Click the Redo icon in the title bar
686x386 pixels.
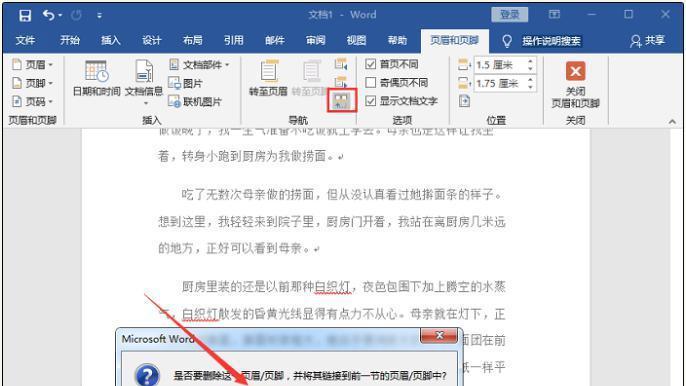point(76,15)
